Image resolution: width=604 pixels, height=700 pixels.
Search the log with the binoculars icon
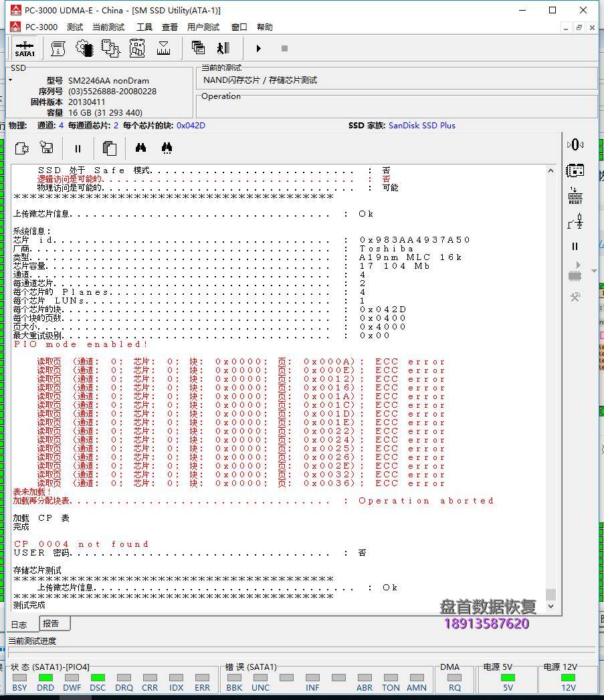click(140, 147)
